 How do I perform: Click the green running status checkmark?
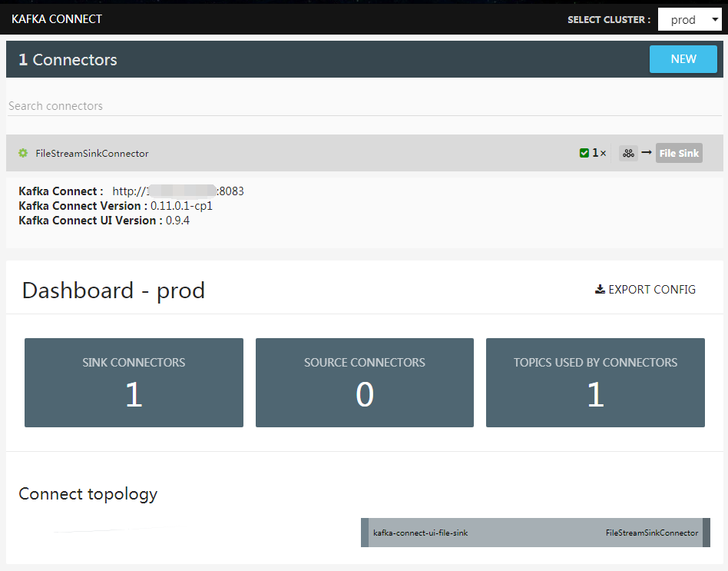pyautogui.click(x=584, y=152)
